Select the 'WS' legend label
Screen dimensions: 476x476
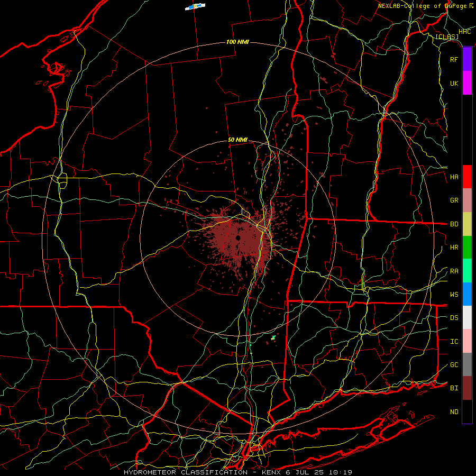tap(454, 295)
